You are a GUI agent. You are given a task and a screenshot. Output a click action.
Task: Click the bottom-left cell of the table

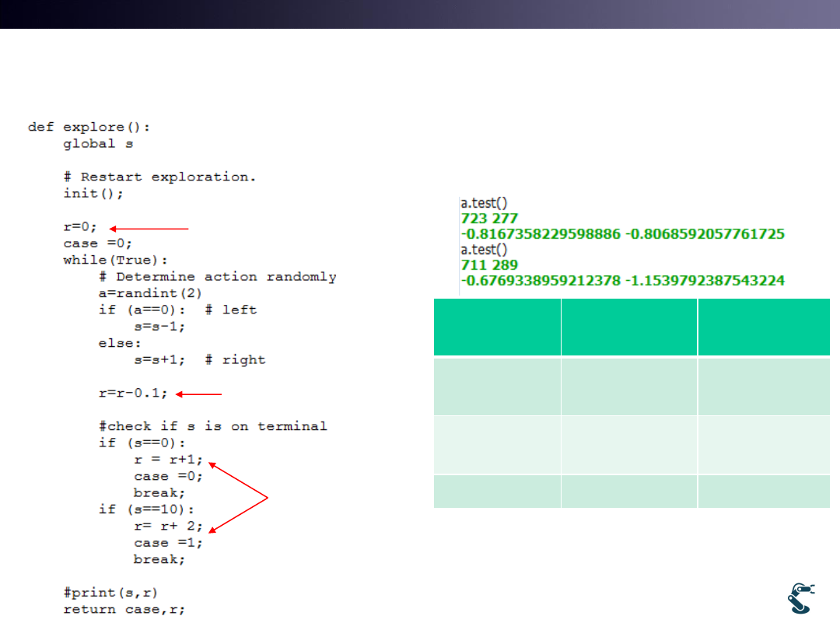[x=496, y=492]
